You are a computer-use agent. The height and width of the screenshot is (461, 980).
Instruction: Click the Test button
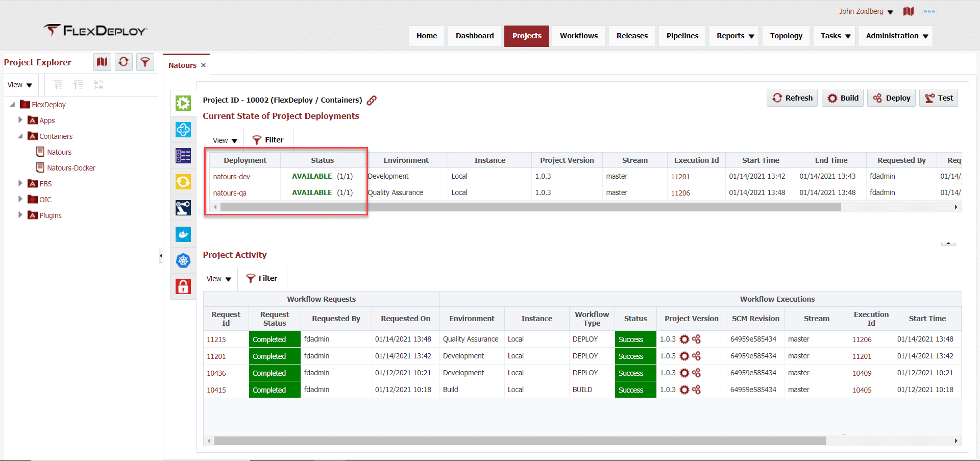click(939, 98)
